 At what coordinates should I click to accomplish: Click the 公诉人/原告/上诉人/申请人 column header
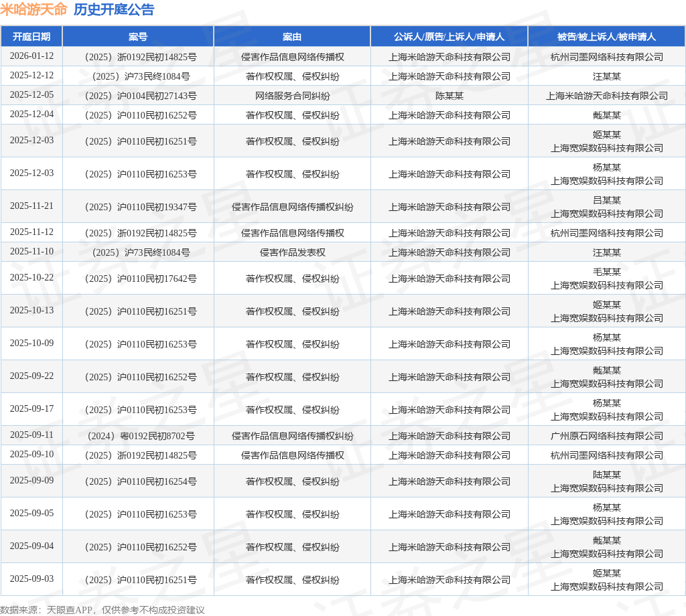[x=449, y=37]
